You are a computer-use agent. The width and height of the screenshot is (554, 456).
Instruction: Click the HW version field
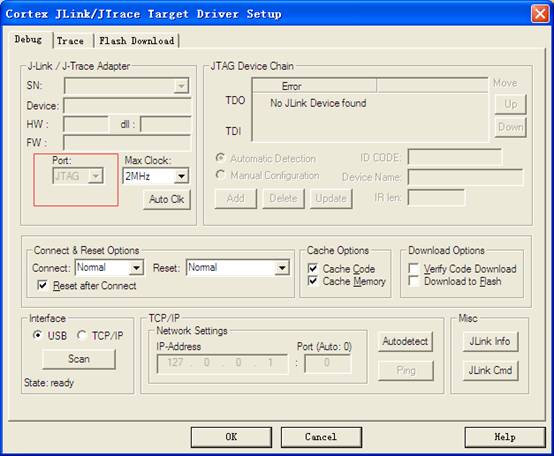pos(86,124)
